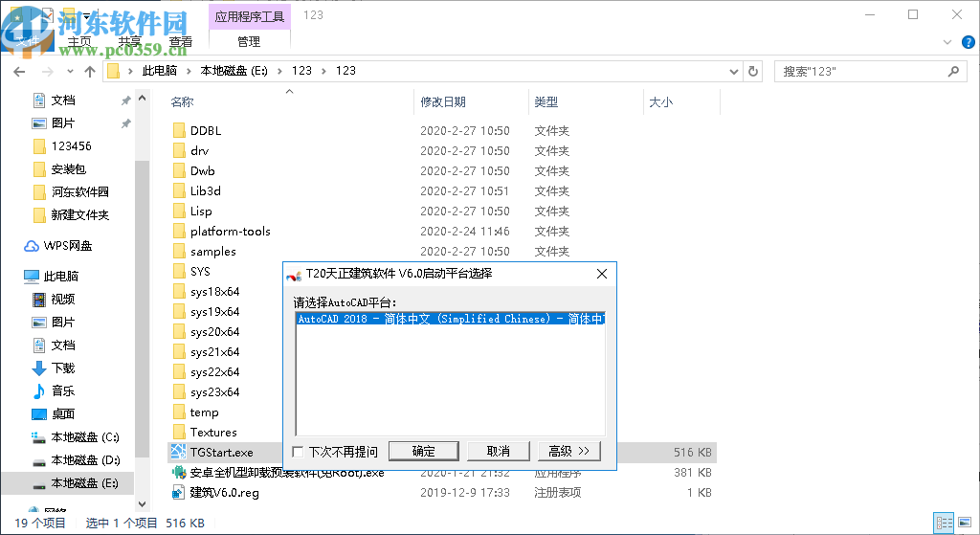
Task: Select the Lisp folder icon
Action: (x=179, y=212)
